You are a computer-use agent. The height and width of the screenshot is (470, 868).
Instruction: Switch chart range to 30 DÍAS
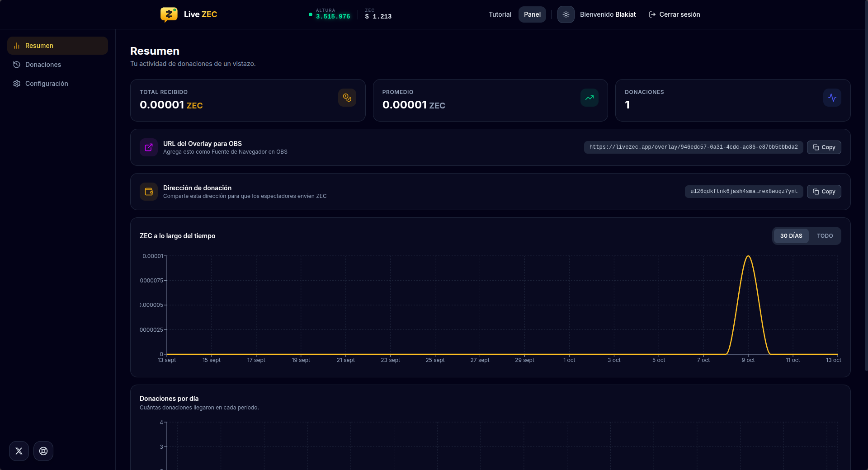[x=791, y=236]
